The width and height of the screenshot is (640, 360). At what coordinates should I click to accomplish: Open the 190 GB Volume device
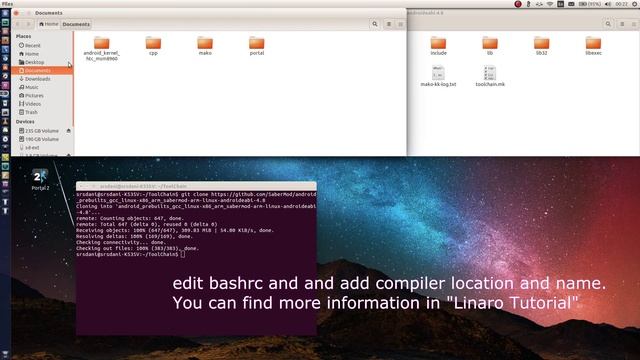[x=42, y=139]
